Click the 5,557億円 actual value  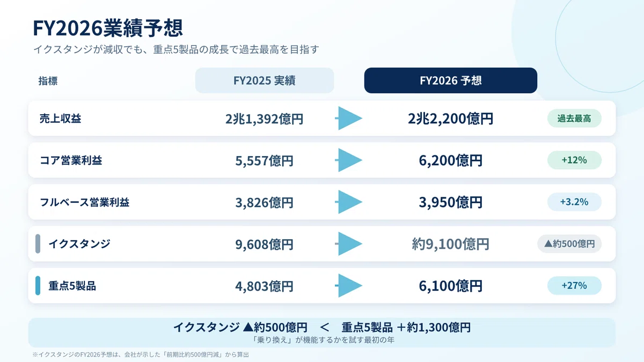265,160
